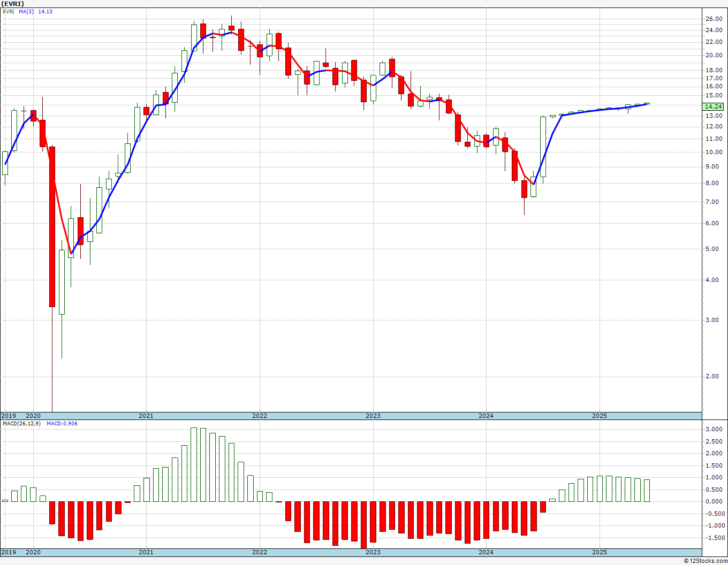The height and width of the screenshot is (565, 728).
Task: Select the 24.00 price axis label
Action: tap(714, 29)
